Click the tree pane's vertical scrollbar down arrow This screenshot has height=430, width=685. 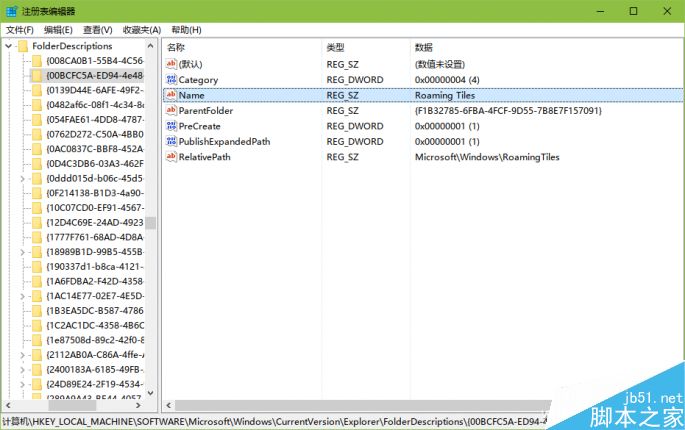click(x=151, y=394)
